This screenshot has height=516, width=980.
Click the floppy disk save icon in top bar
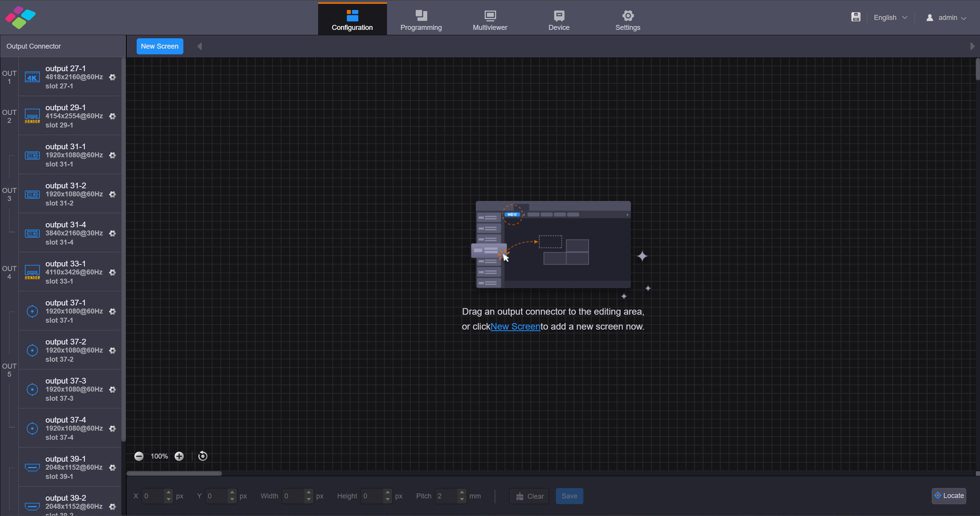(856, 17)
